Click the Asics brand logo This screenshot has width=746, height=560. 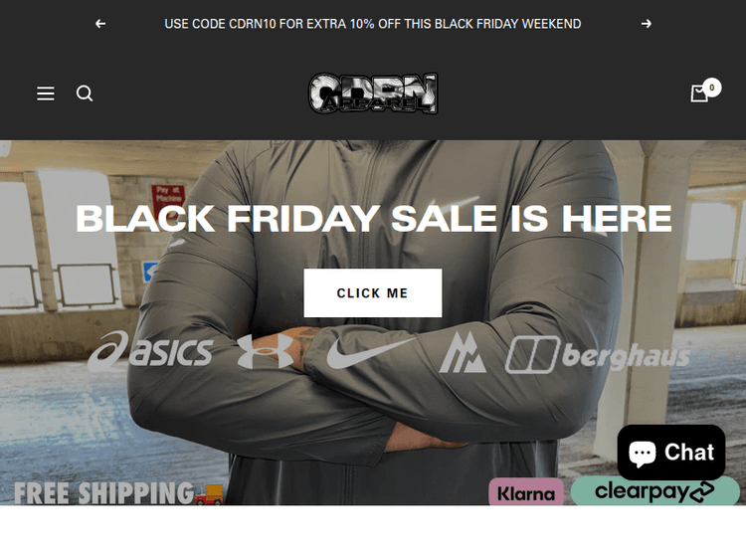pyautogui.click(x=150, y=351)
